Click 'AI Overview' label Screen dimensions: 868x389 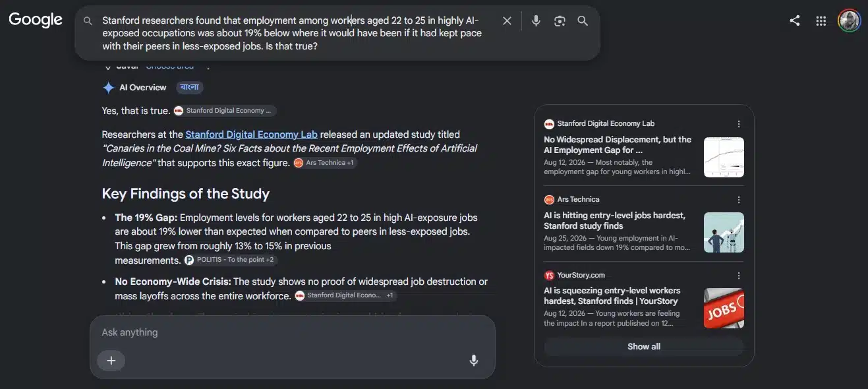point(143,88)
